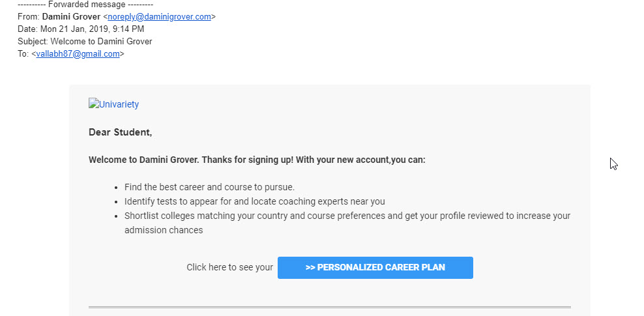Click the horizontal divider below the button
The height and width of the screenshot is (316, 644).
(330, 307)
